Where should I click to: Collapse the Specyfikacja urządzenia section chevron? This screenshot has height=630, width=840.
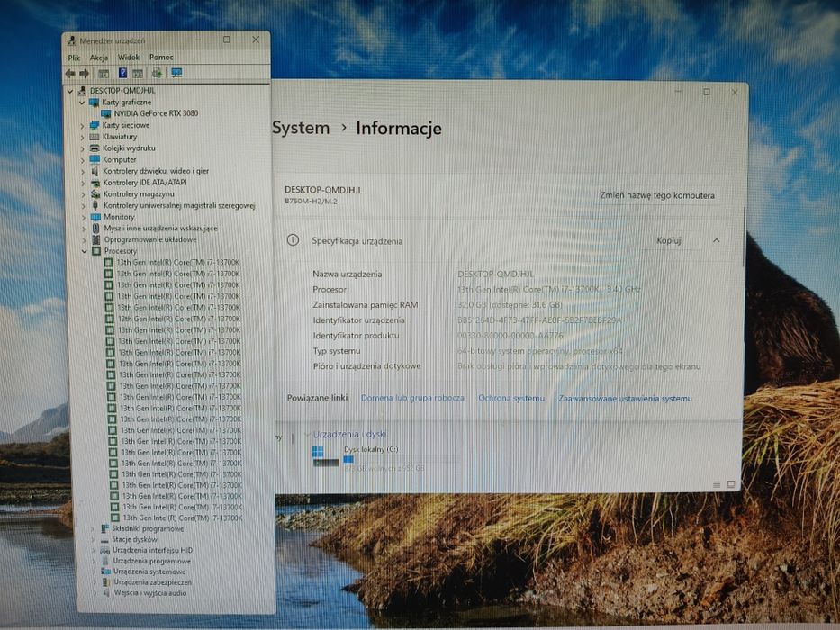(717, 240)
